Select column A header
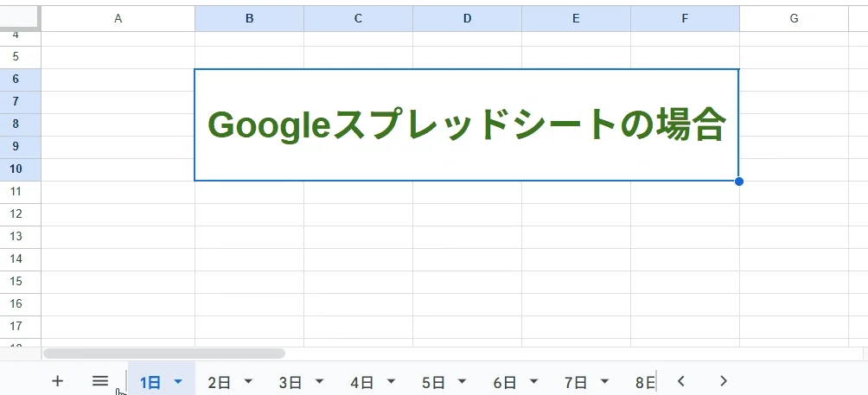 tap(118, 19)
